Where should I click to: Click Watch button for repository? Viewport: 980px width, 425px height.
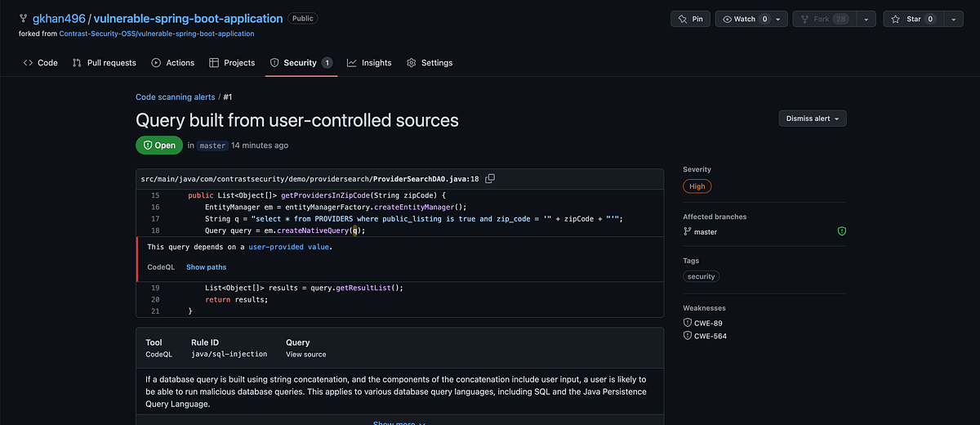(742, 19)
